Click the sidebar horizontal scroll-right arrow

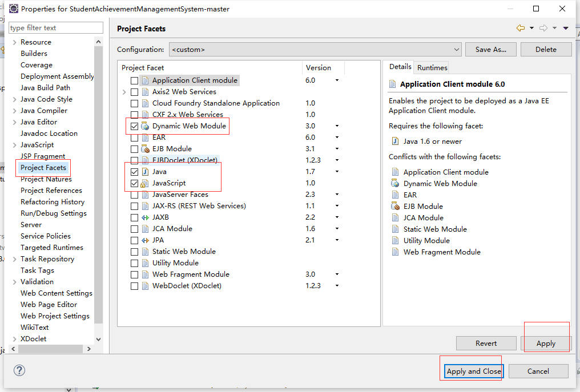(x=89, y=349)
